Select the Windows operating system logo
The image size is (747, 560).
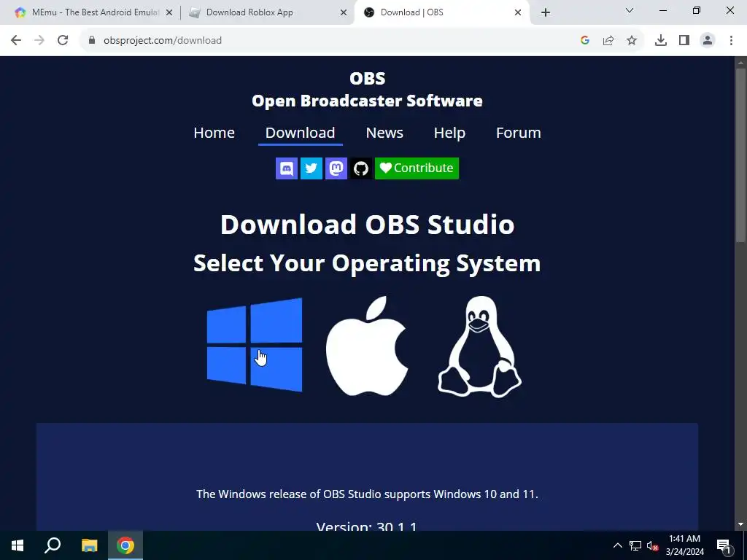tap(255, 345)
